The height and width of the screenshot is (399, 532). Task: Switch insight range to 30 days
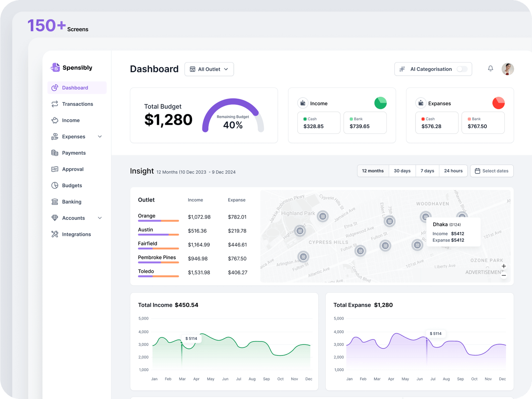point(402,171)
